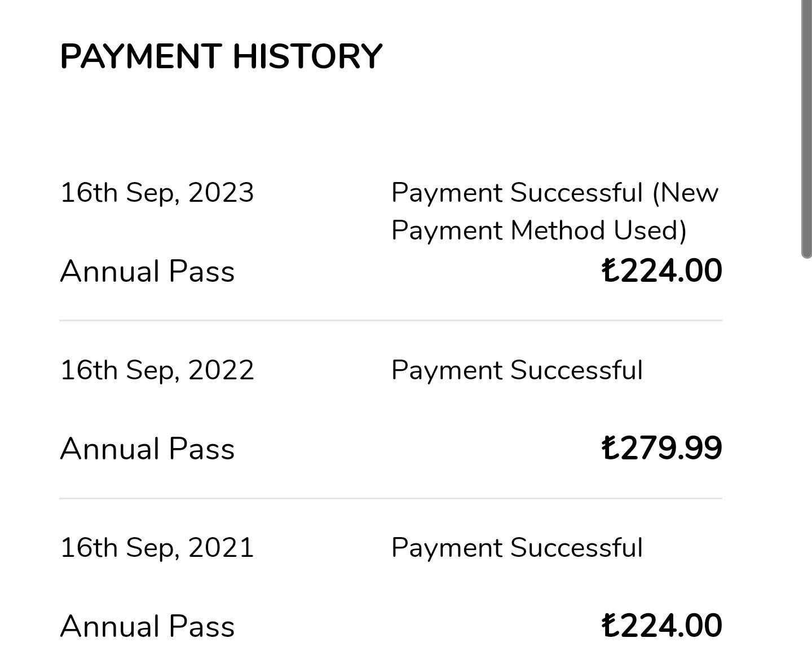The image size is (812, 660).
Task: Select the 16th Sep, 2021 payment date
Action: pyautogui.click(x=157, y=548)
